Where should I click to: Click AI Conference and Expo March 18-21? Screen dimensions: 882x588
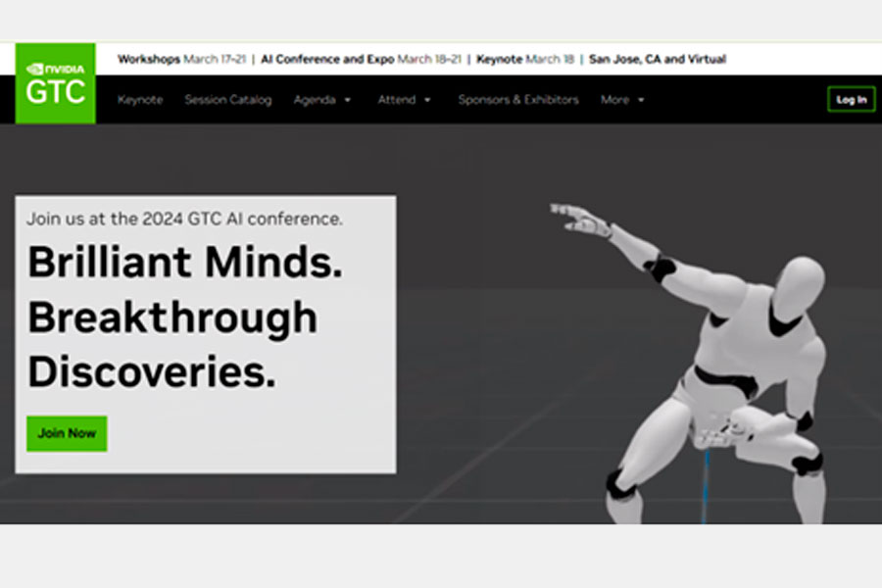[361, 59]
